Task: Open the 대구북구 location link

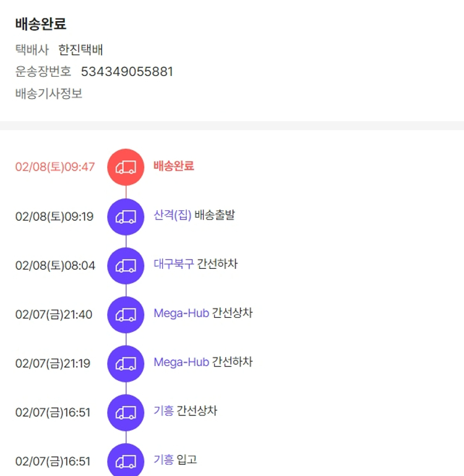Action: tap(174, 265)
